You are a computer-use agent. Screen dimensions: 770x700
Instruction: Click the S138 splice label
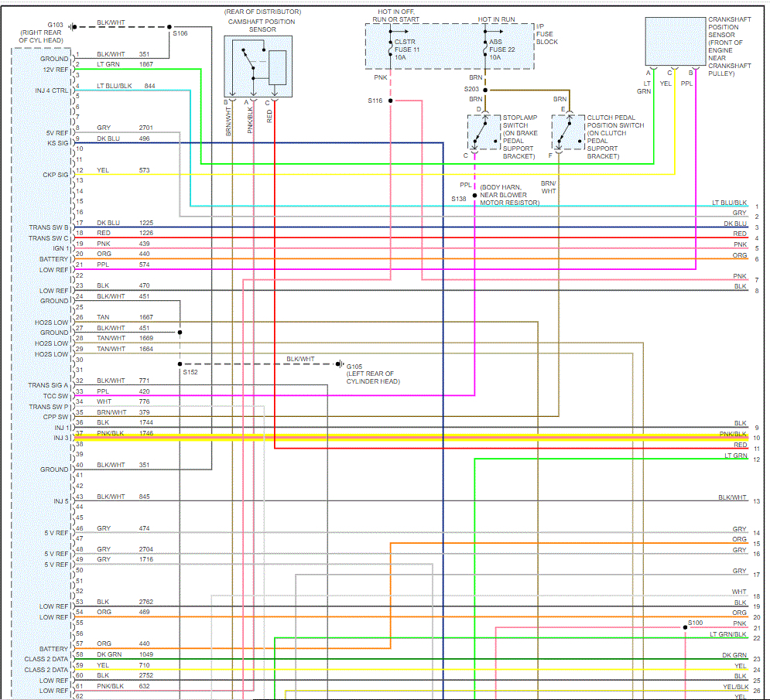point(459,199)
